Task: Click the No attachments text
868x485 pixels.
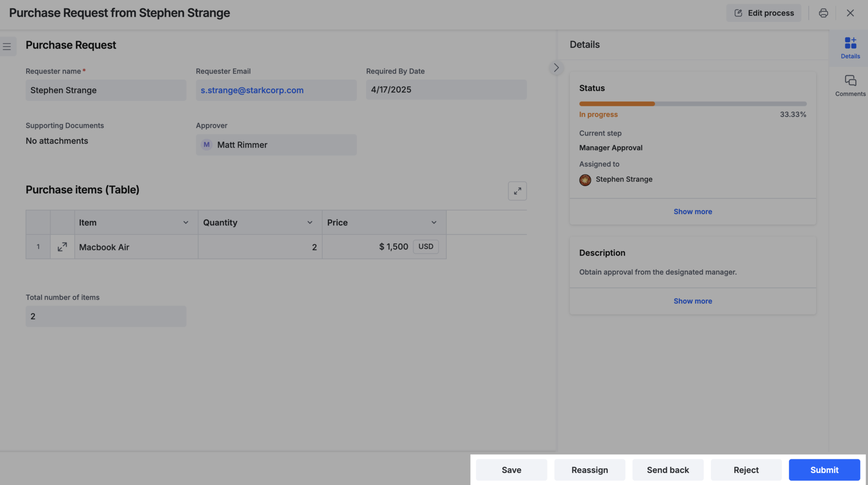Action: pos(57,141)
